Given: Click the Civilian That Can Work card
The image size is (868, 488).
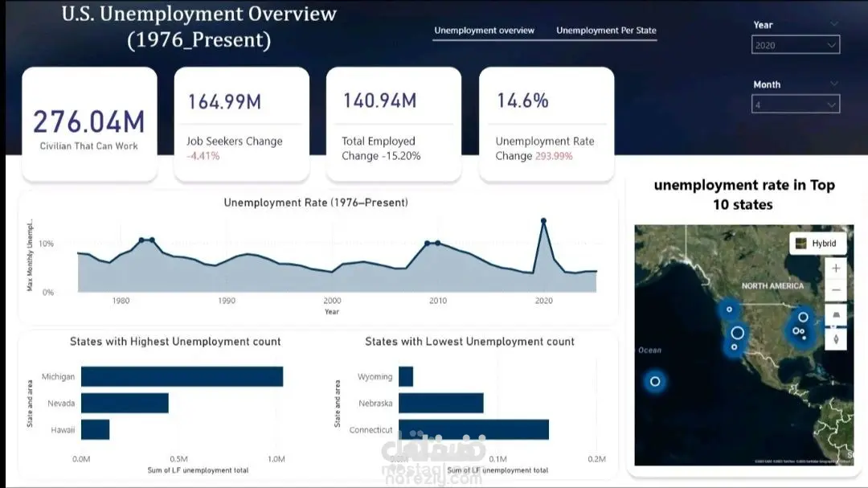Looking at the screenshot, I should [89, 125].
